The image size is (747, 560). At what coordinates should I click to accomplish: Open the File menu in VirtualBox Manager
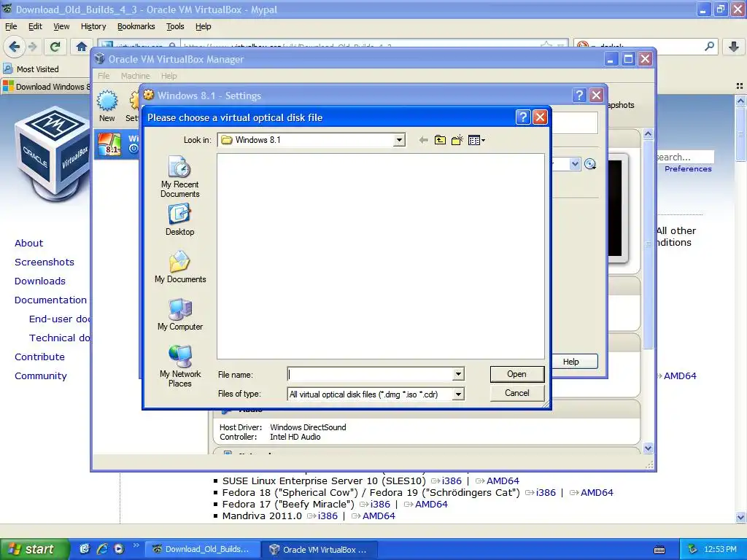(x=104, y=76)
